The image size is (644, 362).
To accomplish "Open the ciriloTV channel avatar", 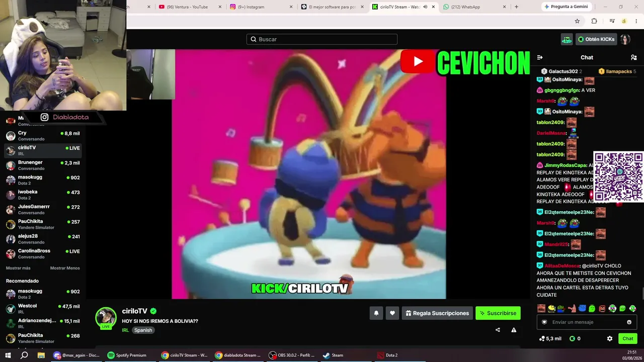I will coord(106,318).
